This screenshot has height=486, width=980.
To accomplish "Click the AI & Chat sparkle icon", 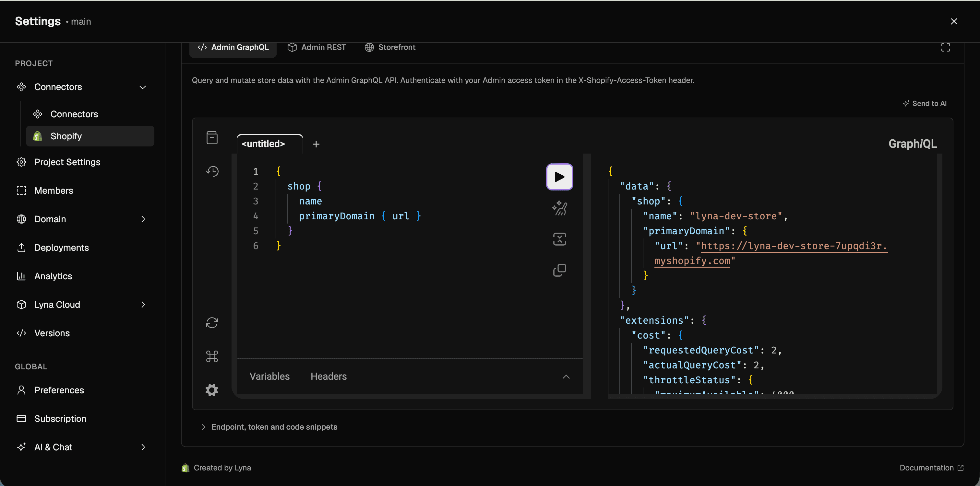I will click(21, 447).
